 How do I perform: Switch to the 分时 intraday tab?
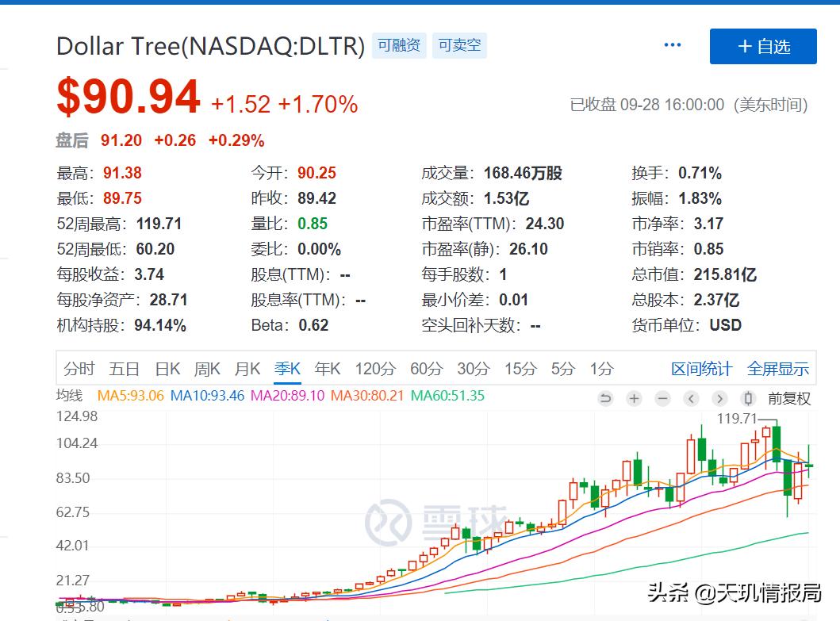[80, 368]
